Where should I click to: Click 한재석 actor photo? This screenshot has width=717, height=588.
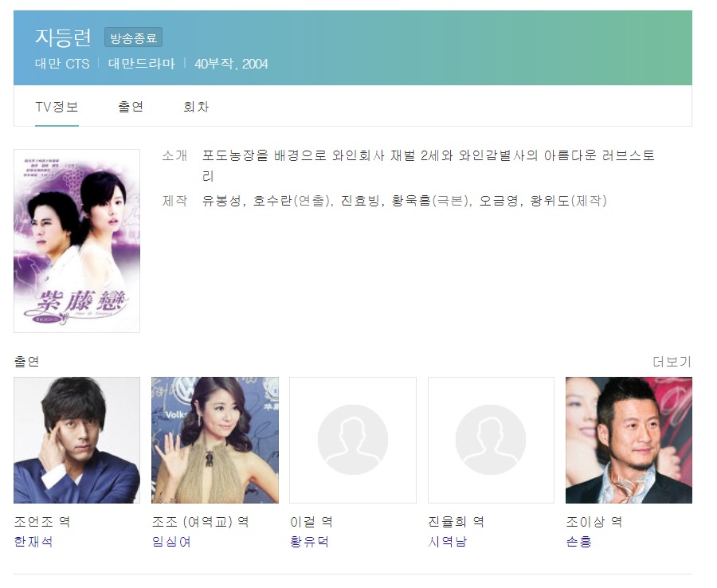click(76, 441)
